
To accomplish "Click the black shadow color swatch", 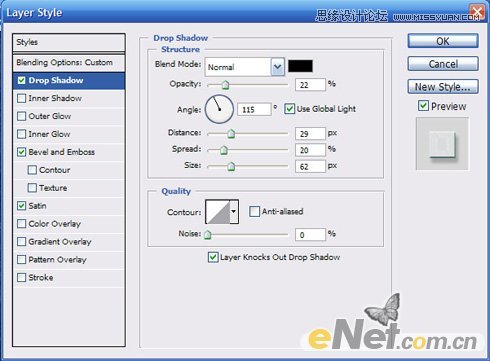I will (x=300, y=66).
